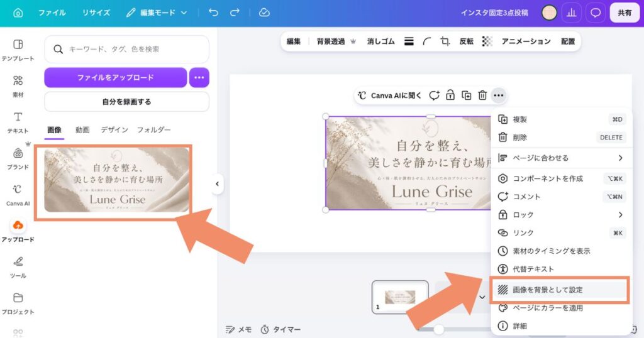This screenshot has height=338, width=644.
Task: Open the analytics chart icon
Action: [x=571, y=13]
